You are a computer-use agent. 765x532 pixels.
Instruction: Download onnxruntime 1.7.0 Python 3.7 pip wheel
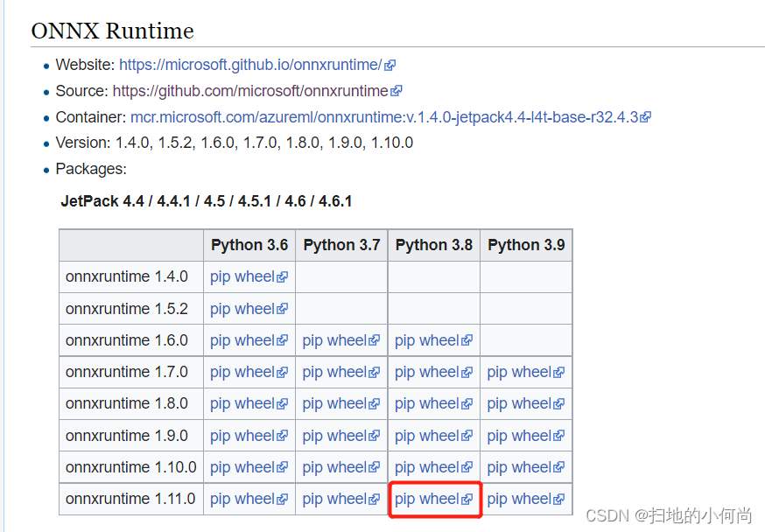[x=341, y=372]
